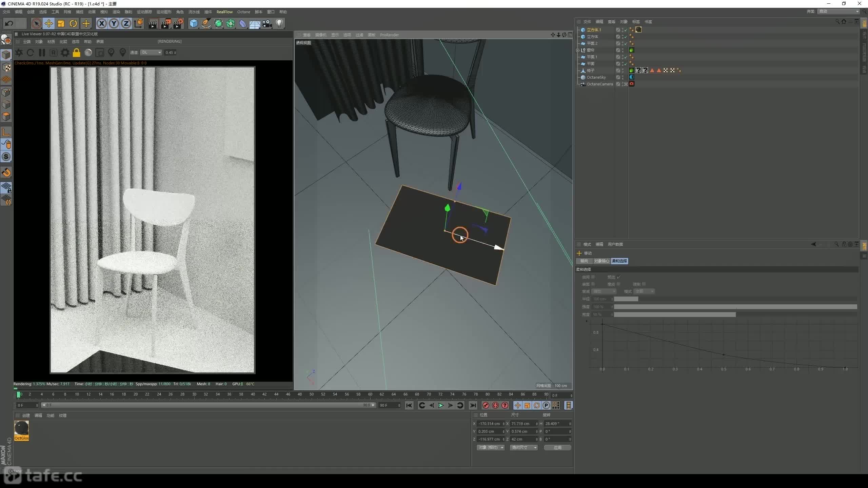
Task: Select the OctGlos material thumbnail
Action: 21,430
